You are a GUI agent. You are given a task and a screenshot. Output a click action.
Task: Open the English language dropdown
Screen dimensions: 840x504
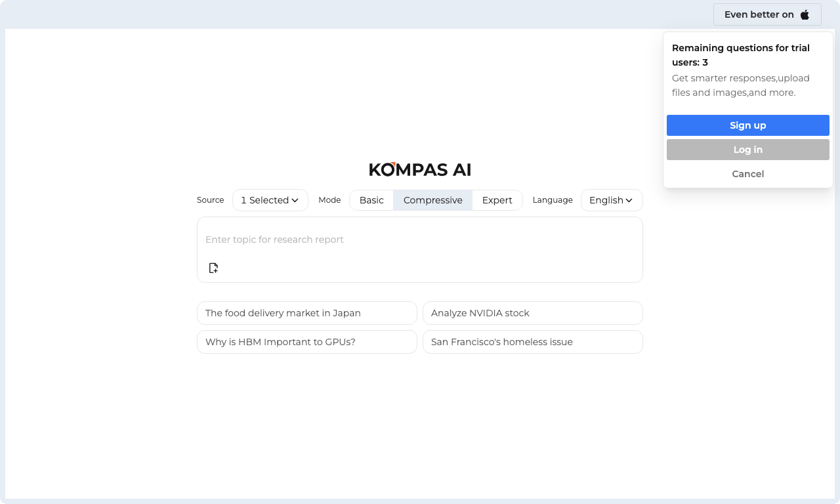(612, 200)
